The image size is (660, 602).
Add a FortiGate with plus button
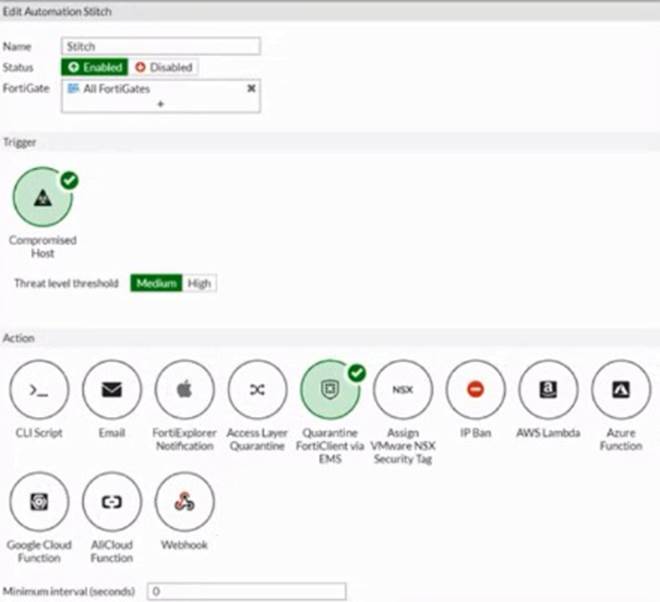[x=160, y=104]
